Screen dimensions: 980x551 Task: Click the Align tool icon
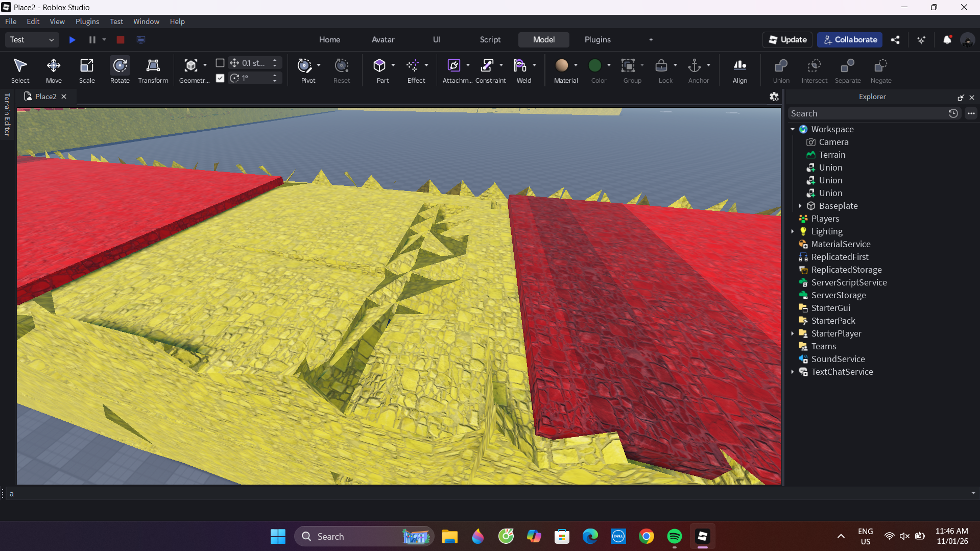click(739, 70)
